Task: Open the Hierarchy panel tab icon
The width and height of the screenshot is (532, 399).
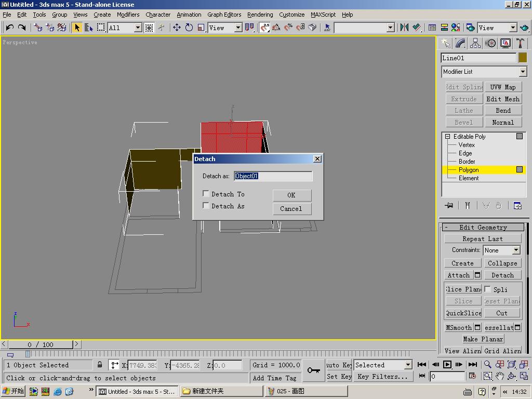Action: tap(475, 44)
